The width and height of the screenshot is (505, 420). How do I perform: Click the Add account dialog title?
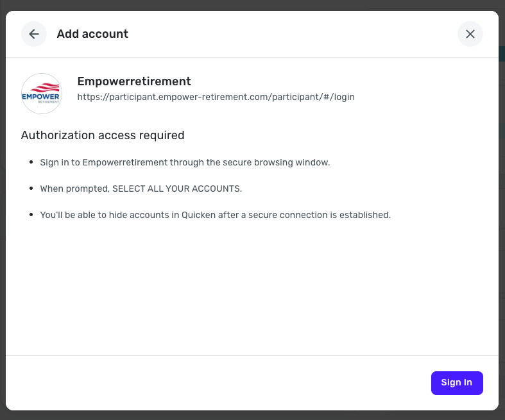tap(92, 34)
